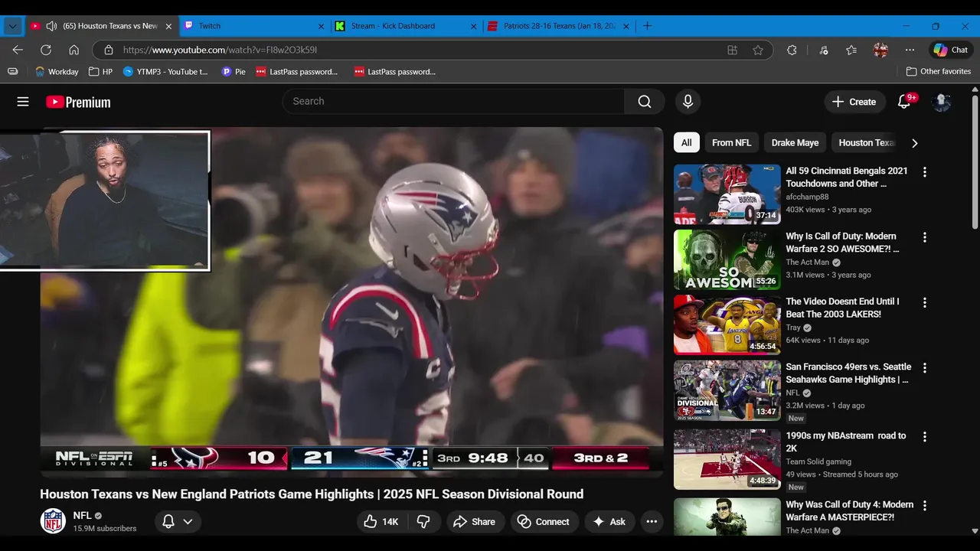Open options for Modern Warfare 2 video
The height and width of the screenshot is (551, 980).
[x=924, y=237]
